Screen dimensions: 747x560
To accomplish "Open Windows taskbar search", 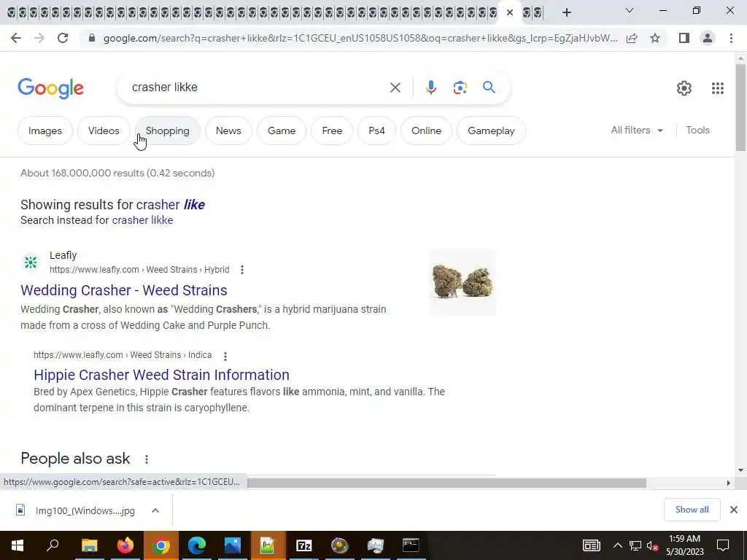I will [x=53, y=545].
